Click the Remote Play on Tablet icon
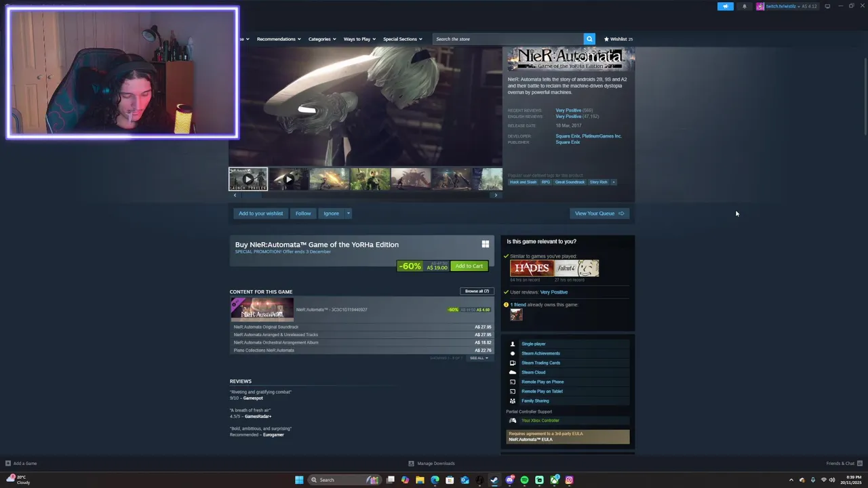868x488 pixels. (512, 391)
